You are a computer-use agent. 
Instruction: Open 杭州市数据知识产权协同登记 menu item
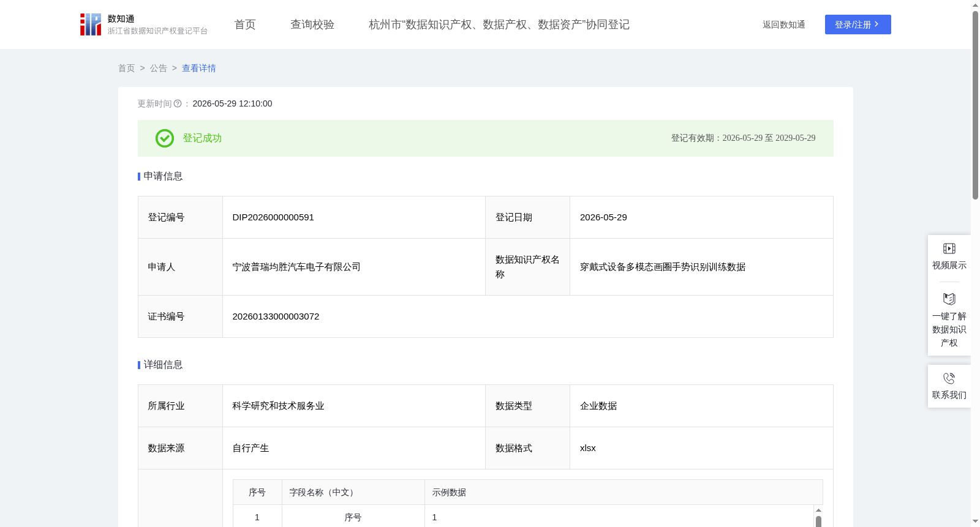click(499, 24)
